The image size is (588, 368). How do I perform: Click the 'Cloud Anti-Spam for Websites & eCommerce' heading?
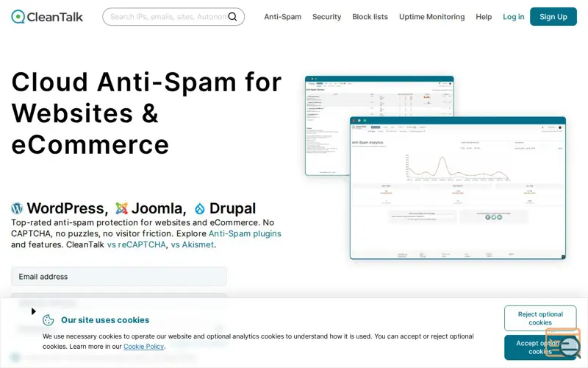click(146, 113)
